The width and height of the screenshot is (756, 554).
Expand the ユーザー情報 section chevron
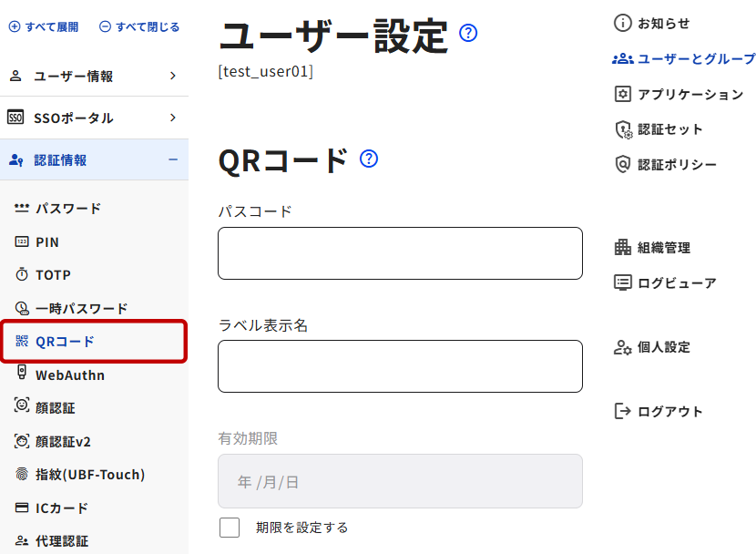coord(173,76)
